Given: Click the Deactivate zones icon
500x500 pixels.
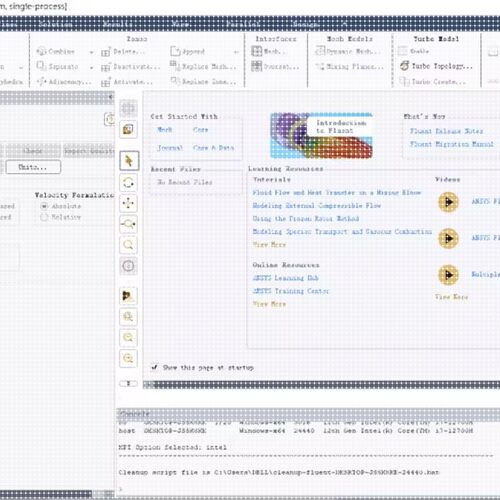Looking at the screenshot, I should point(106,67).
